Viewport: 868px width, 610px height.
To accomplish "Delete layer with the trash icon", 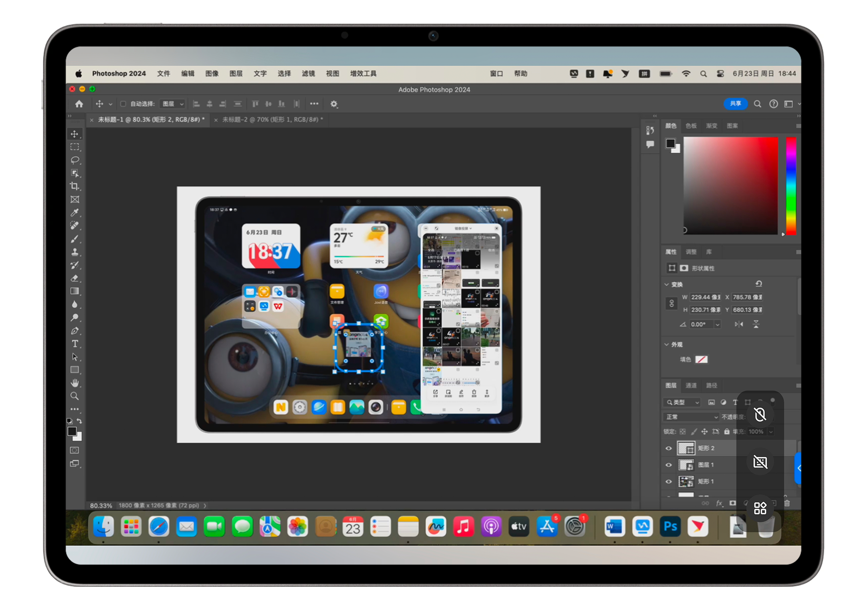I will click(x=787, y=503).
